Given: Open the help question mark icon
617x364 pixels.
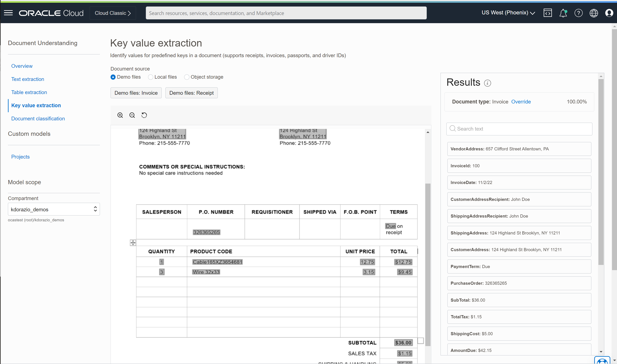Looking at the screenshot, I should click(x=578, y=13).
